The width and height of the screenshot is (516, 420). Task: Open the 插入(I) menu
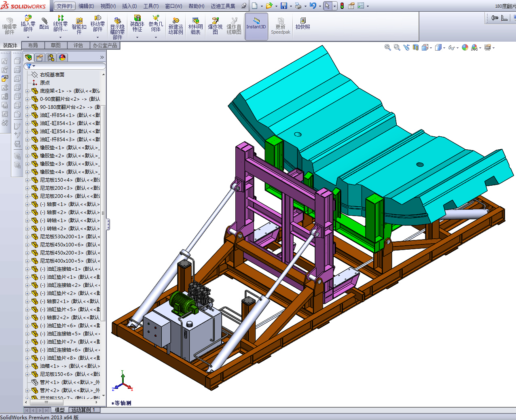coord(129,6)
